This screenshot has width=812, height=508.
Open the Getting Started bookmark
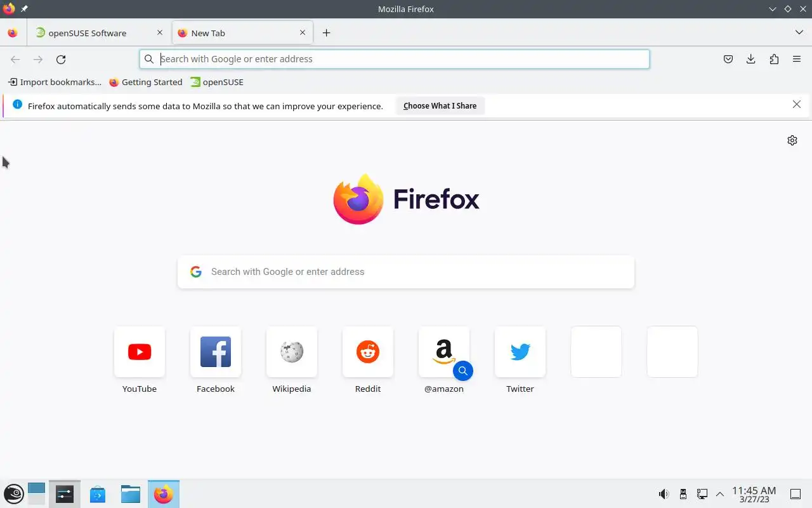146,82
